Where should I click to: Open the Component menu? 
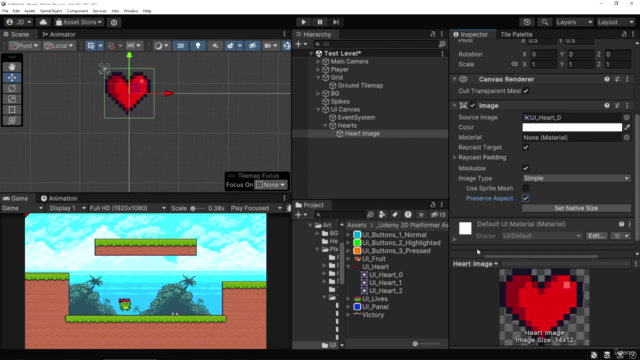(77, 11)
